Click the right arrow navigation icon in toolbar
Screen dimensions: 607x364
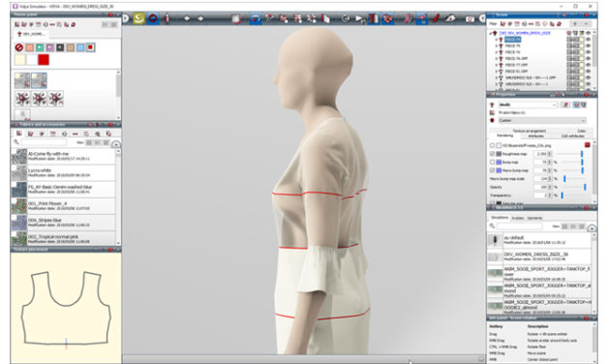tap(200, 18)
